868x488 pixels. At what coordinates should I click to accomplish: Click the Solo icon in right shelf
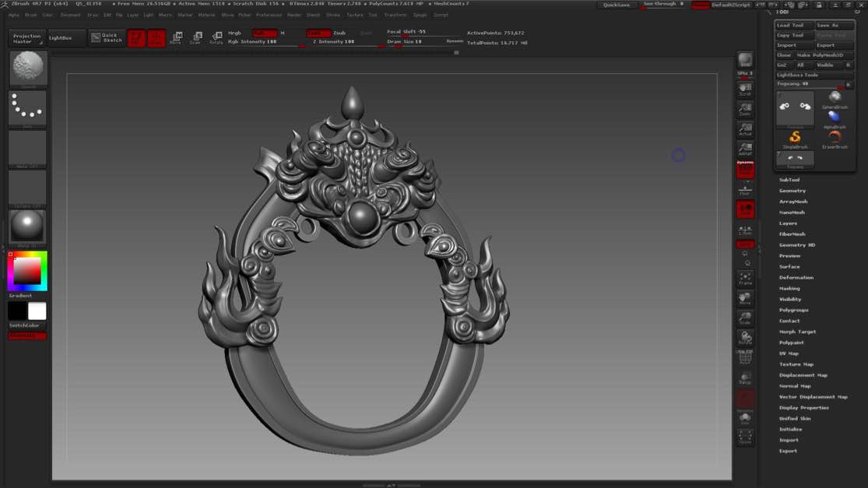tap(745, 418)
